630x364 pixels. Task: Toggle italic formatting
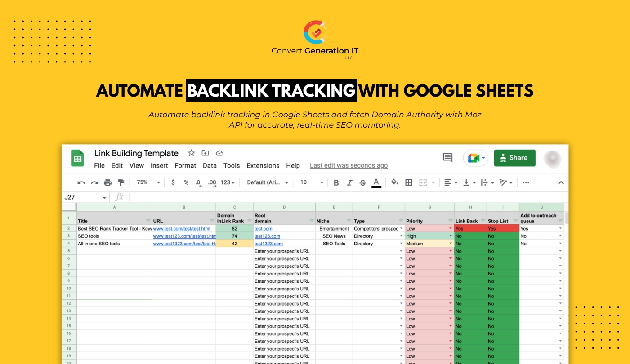[x=349, y=182]
